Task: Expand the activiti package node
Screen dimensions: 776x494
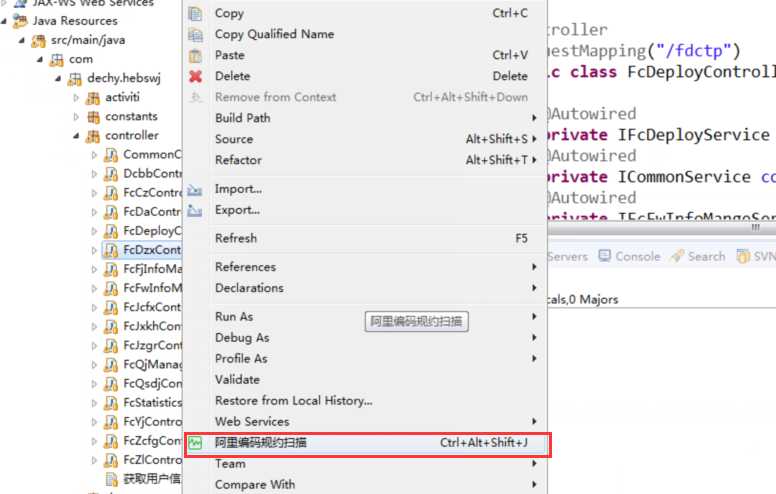Action: pos(76,98)
